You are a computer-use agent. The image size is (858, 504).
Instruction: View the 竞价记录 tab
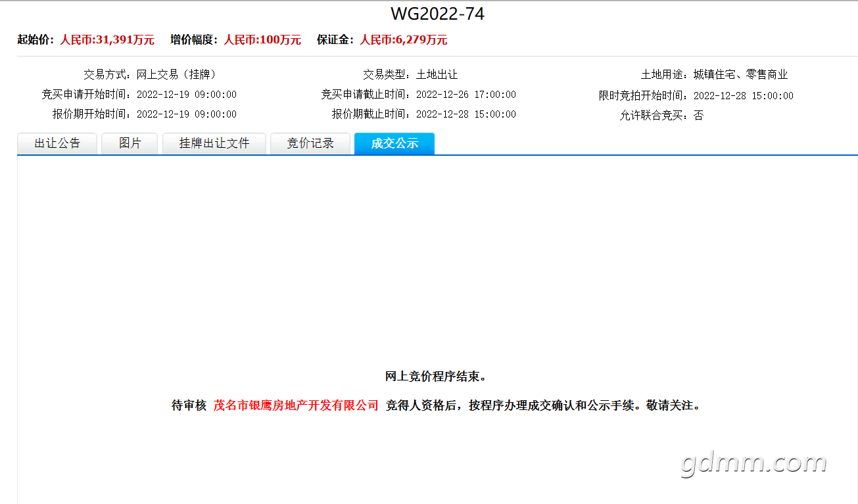[310, 143]
